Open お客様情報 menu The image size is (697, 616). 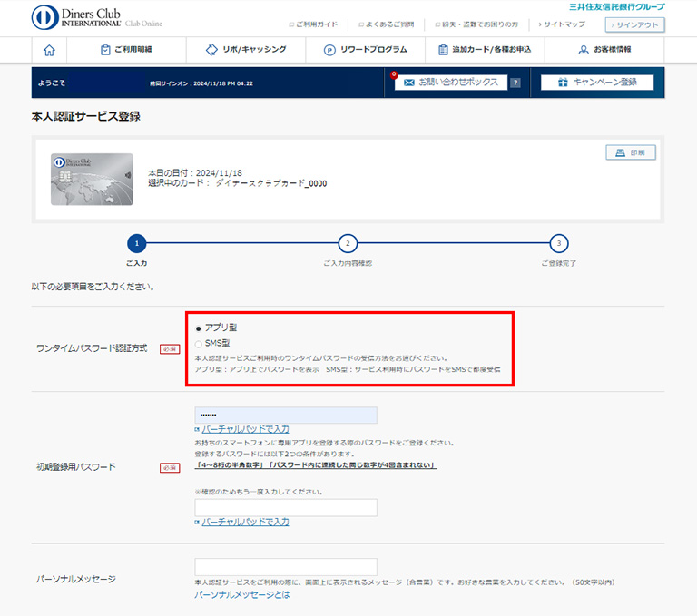click(604, 50)
